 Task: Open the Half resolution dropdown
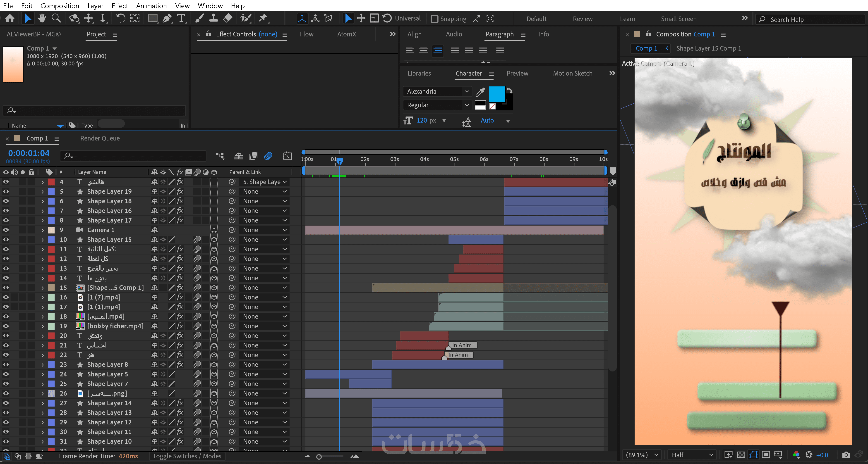(x=692, y=455)
